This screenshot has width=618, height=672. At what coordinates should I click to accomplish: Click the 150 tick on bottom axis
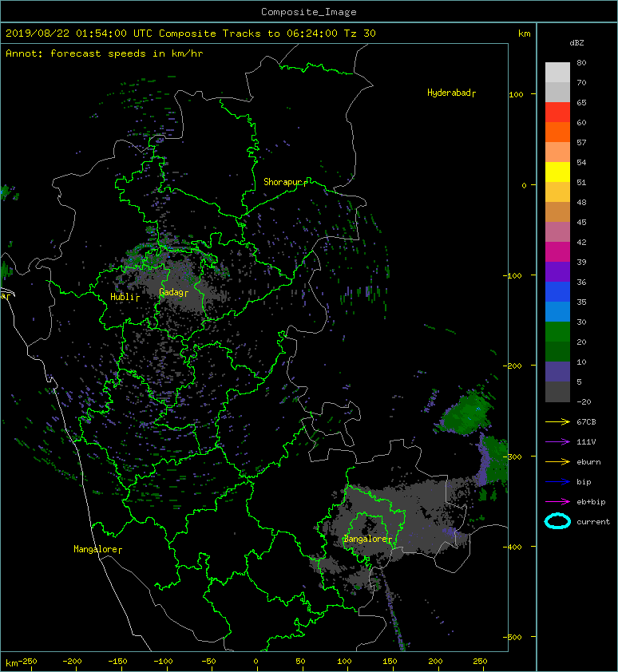coord(390,662)
